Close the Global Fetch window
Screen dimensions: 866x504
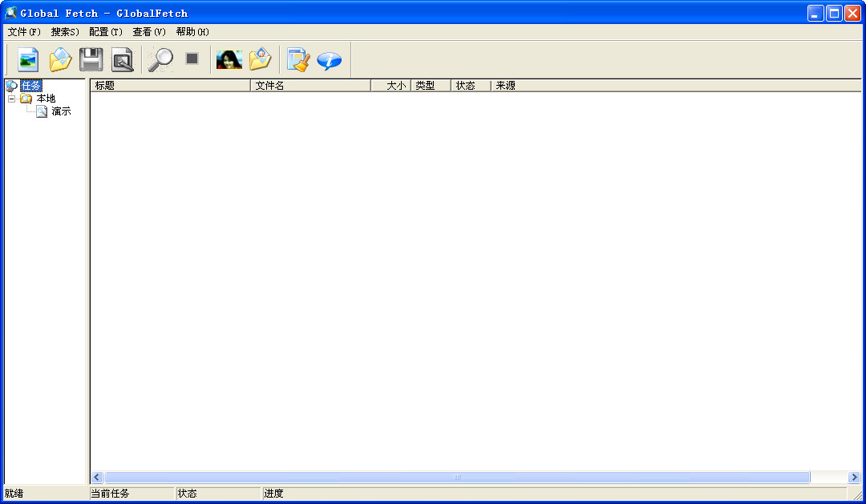(852, 14)
